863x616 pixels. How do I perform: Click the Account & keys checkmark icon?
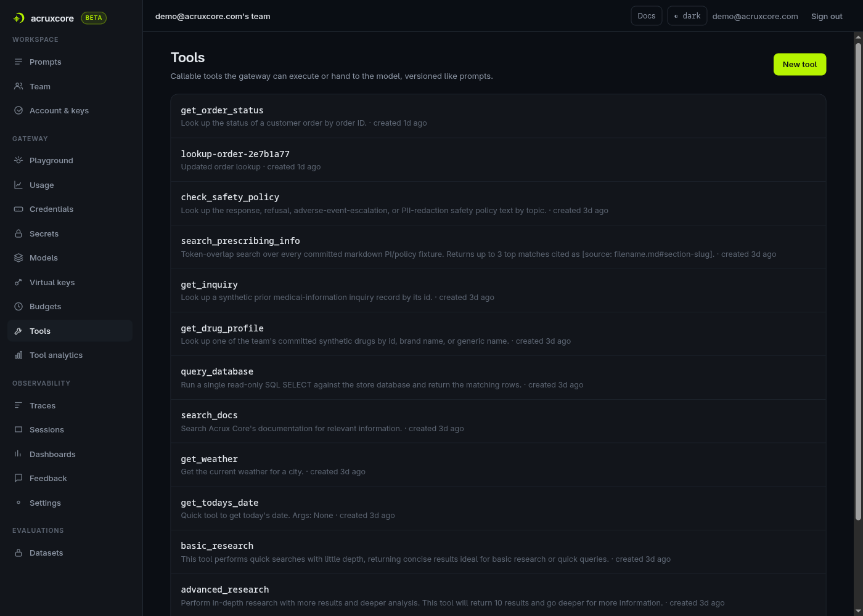tap(18, 110)
